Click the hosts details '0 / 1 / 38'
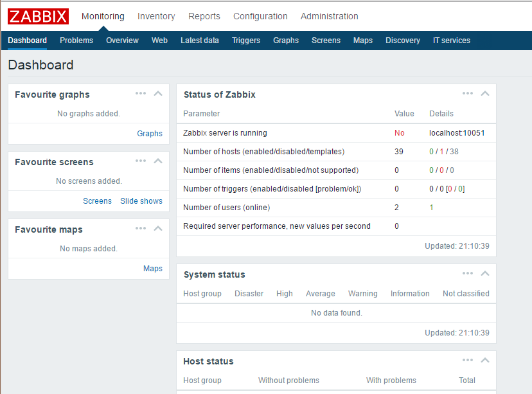Viewport: 532px width, 394px height. (444, 152)
